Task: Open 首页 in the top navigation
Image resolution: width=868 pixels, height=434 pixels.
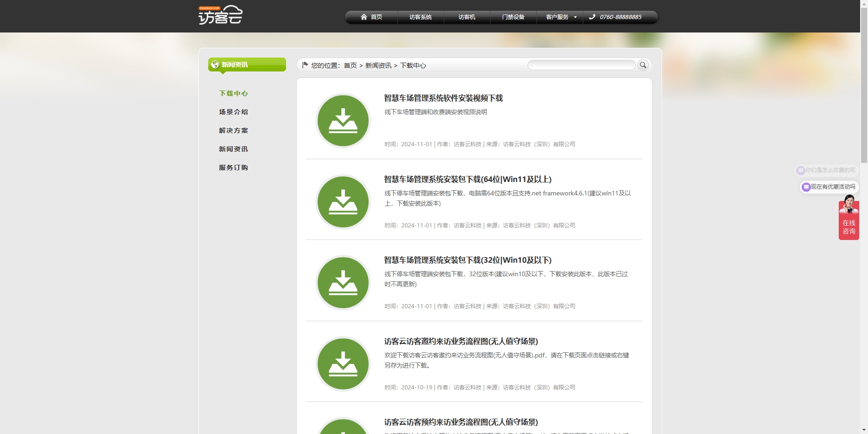Action: tap(377, 17)
